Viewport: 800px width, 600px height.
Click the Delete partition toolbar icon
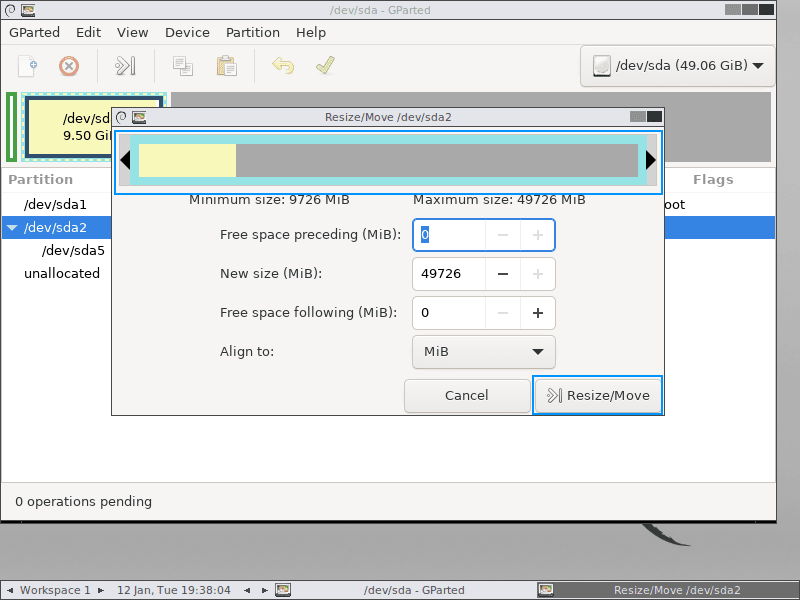[67, 66]
